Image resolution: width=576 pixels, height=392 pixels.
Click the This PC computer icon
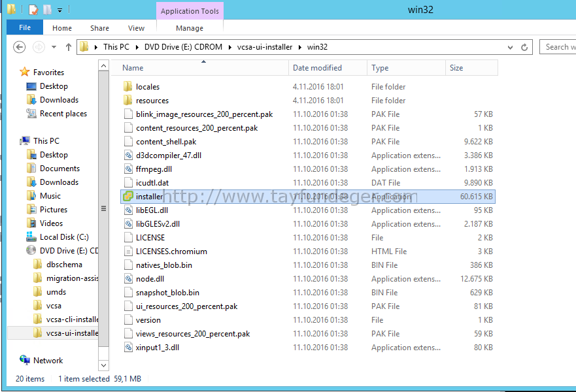point(25,140)
